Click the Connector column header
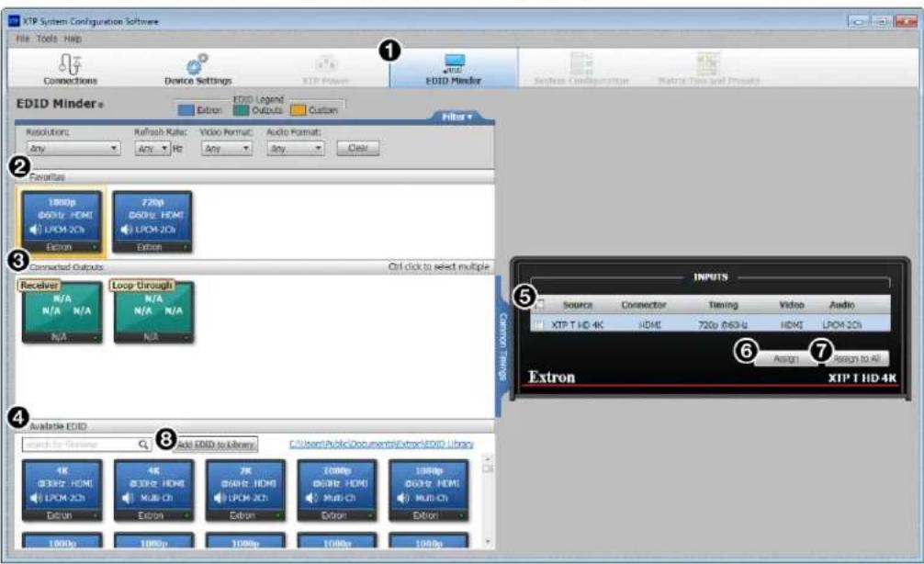 (644, 305)
